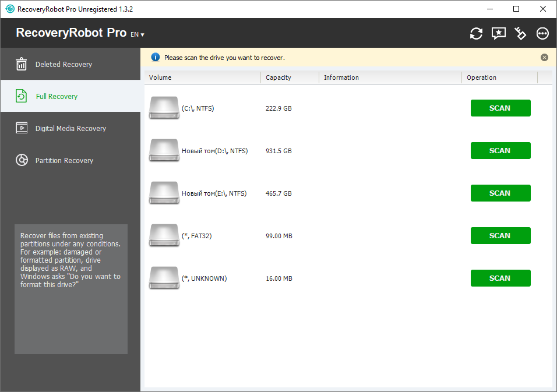The image size is (557, 392).
Task: Click the RecoveryRobot logo in title bar
Action: click(x=10, y=9)
